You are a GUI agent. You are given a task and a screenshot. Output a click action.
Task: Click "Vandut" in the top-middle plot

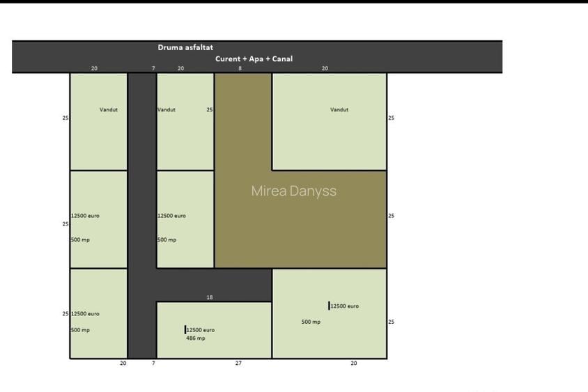167,109
